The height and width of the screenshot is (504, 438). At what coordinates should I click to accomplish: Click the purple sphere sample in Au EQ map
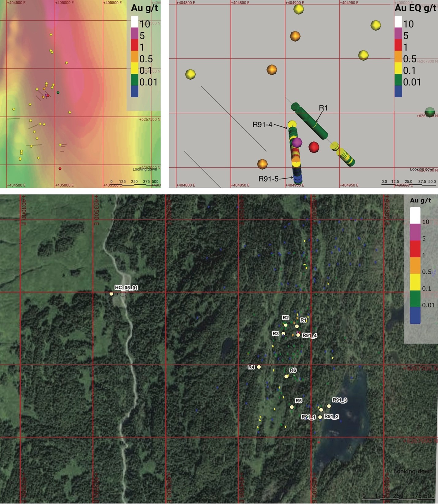point(296,142)
